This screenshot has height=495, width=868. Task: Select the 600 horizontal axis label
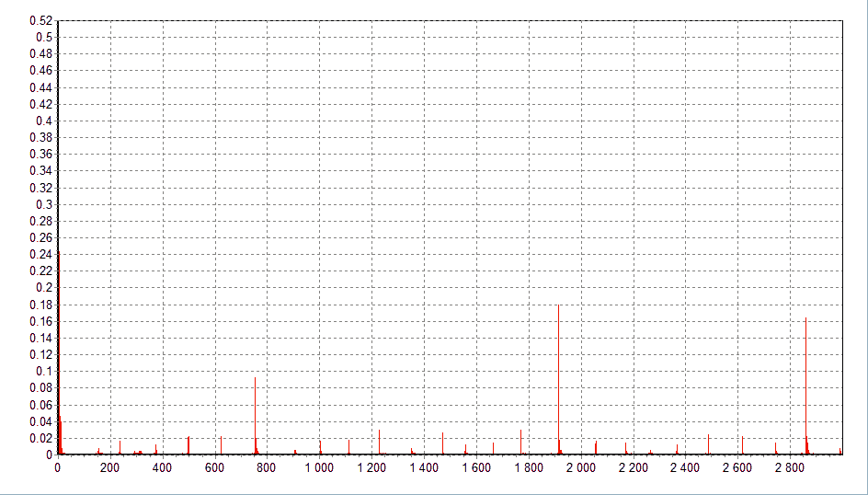[214, 468]
